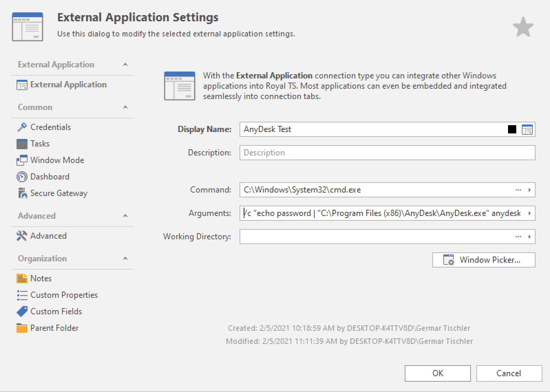
Task: Open the Arguments field arrow menu
Action: 529,213
